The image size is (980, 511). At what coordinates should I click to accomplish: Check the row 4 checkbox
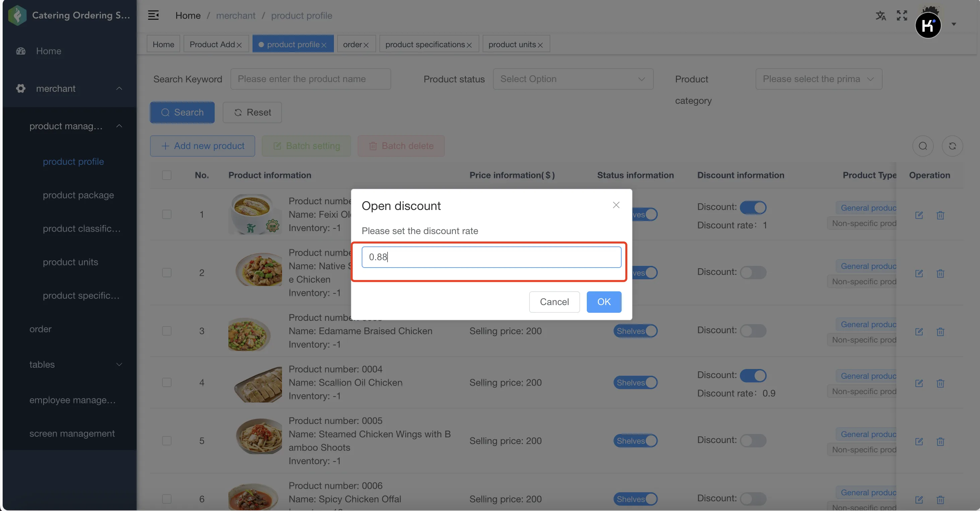click(167, 383)
